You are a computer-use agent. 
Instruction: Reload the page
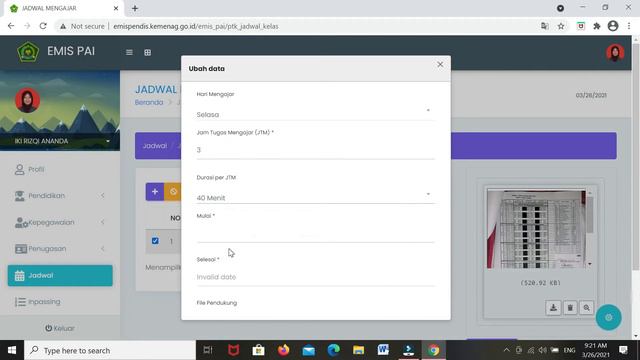coord(43,26)
